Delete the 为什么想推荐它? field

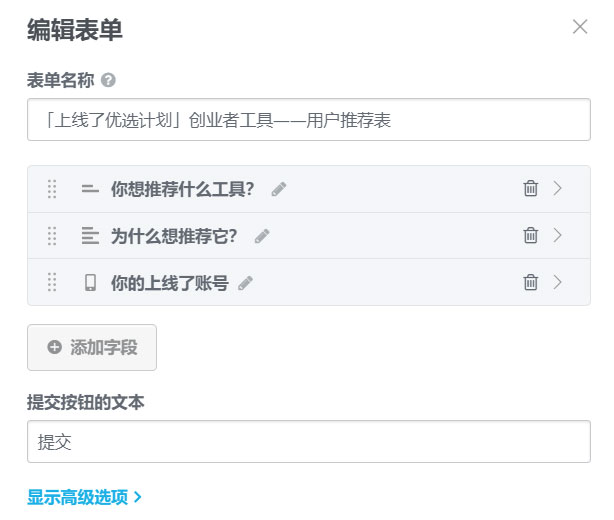[531, 235]
